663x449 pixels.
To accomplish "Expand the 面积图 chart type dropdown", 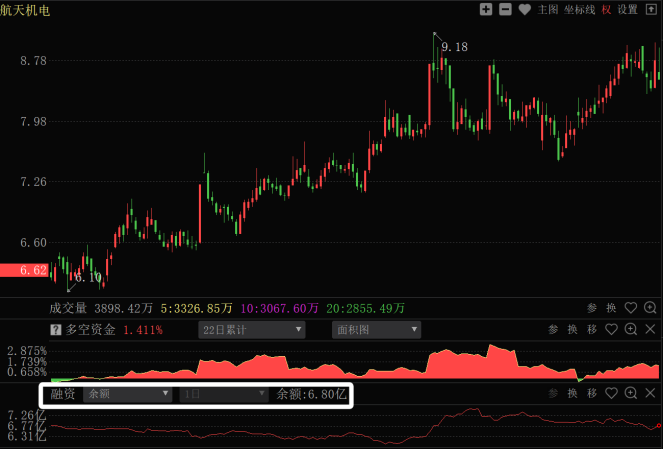I will point(376,329).
